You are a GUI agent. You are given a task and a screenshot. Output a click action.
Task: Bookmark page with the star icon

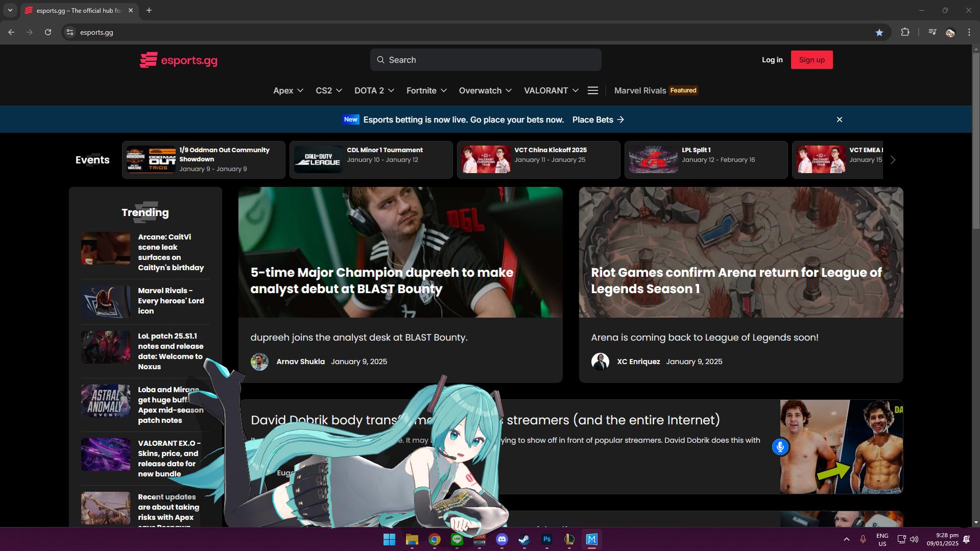(x=879, y=32)
